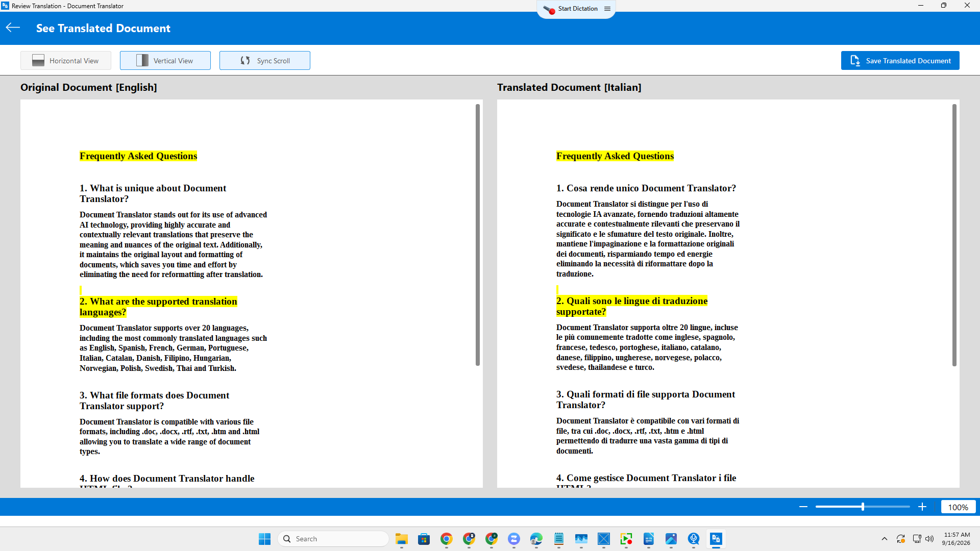Open Zoom app from the taskbar

click(x=514, y=539)
